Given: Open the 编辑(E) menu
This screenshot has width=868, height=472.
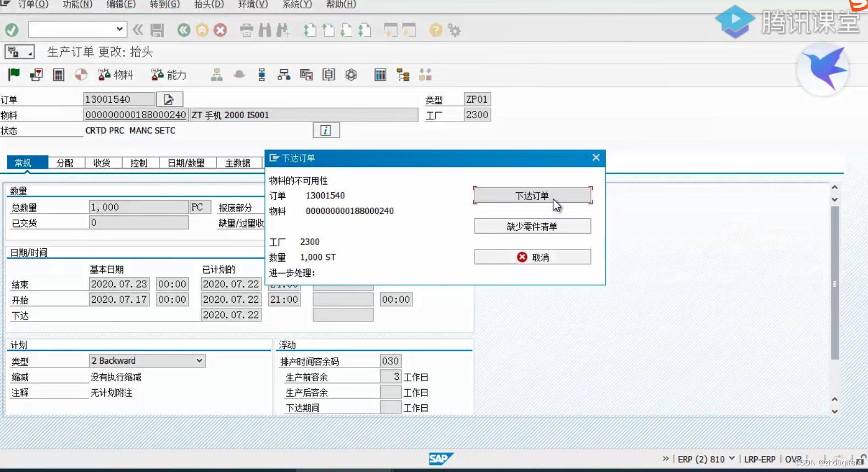Looking at the screenshot, I should pyautogui.click(x=121, y=4).
